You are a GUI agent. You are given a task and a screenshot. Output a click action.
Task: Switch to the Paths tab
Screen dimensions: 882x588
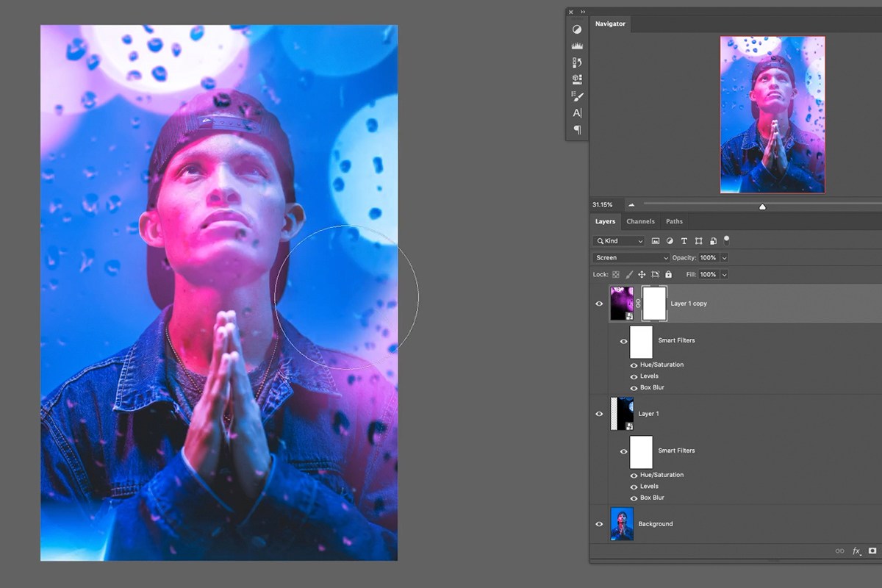click(x=674, y=221)
